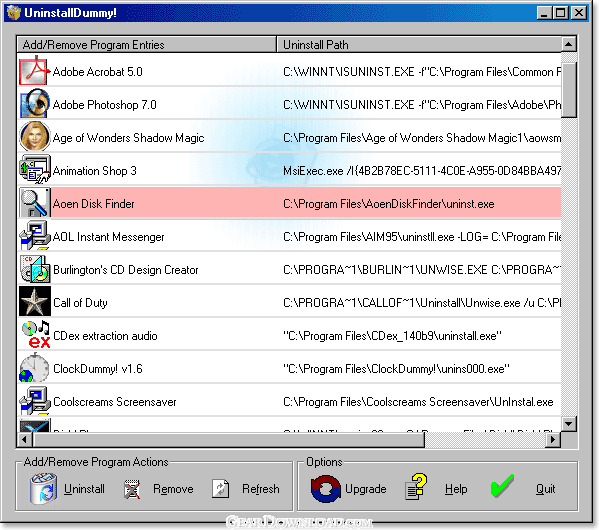Maximize the UninstallDummy! window

[560, 13]
